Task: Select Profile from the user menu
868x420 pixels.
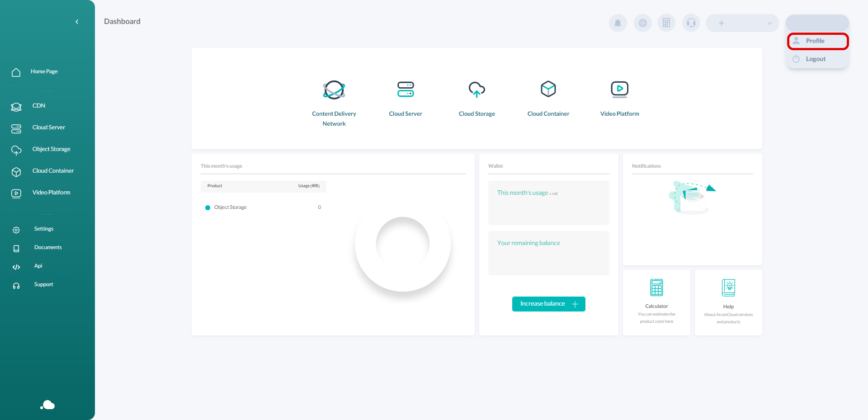Action: pyautogui.click(x=818, y=41)
